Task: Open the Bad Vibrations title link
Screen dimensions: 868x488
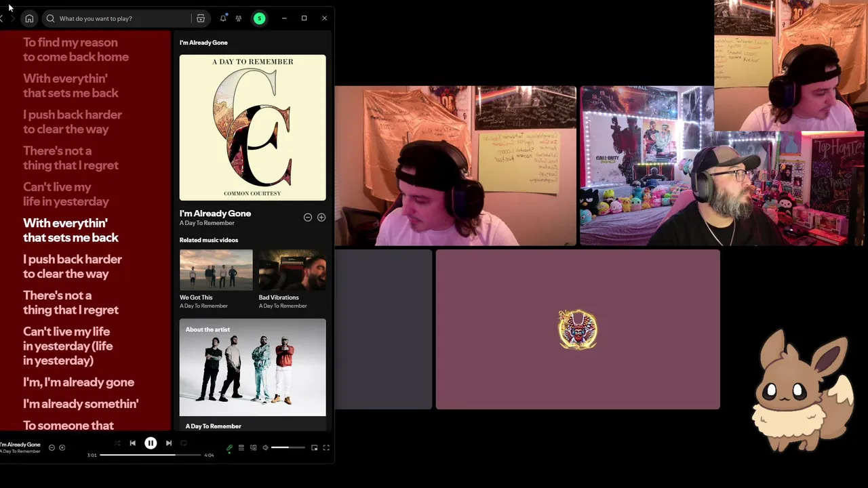Action: pyautogui.click(x=279, y=298)
